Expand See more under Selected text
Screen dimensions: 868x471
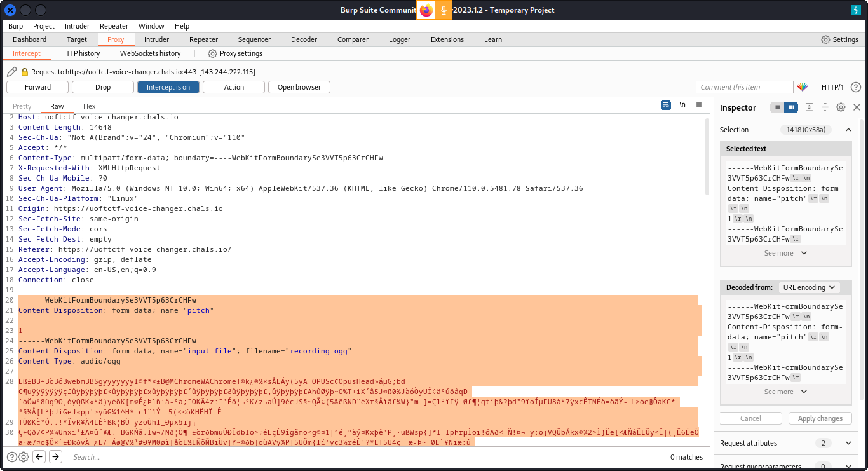(x=785, y=253)
